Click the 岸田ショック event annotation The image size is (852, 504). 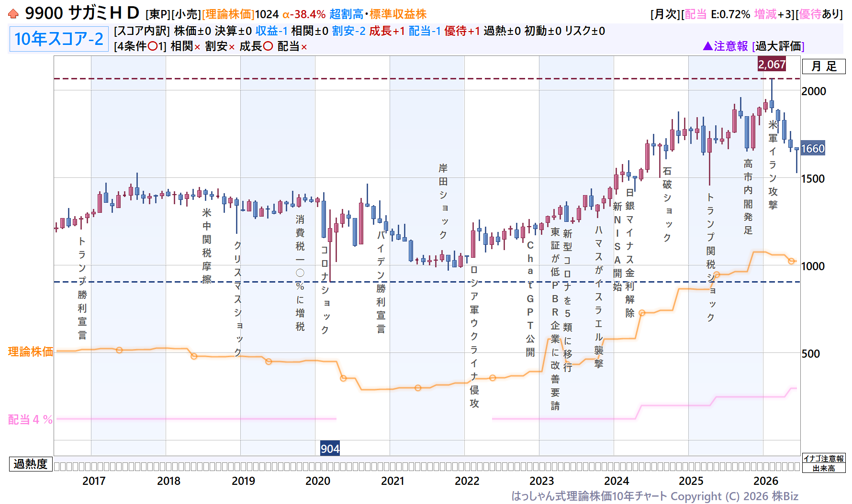pos(443,201)
